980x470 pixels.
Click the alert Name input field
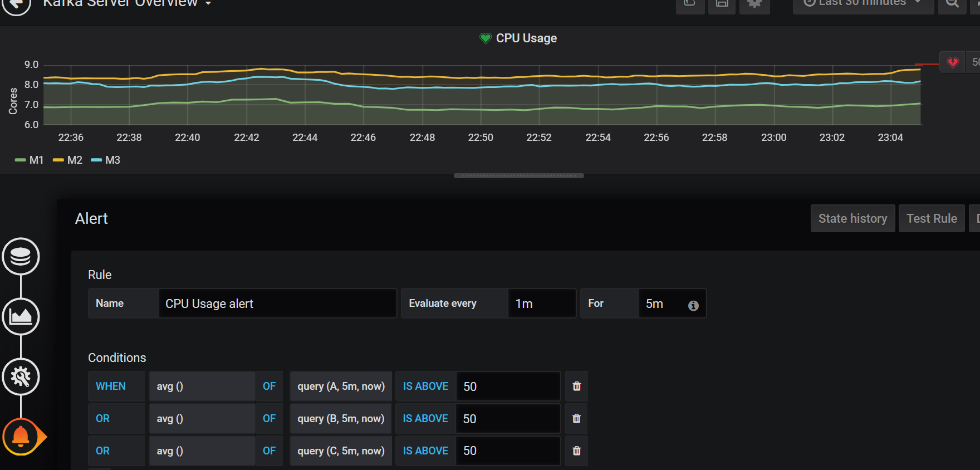(277, 303)
